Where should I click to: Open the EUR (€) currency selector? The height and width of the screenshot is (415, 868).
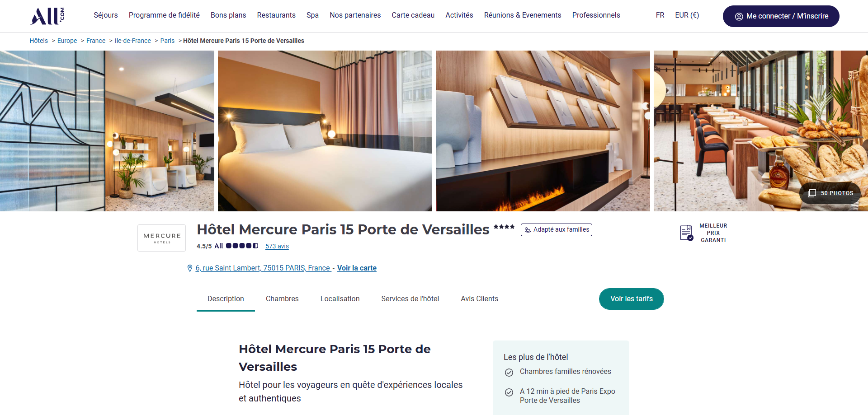point(687,15)
